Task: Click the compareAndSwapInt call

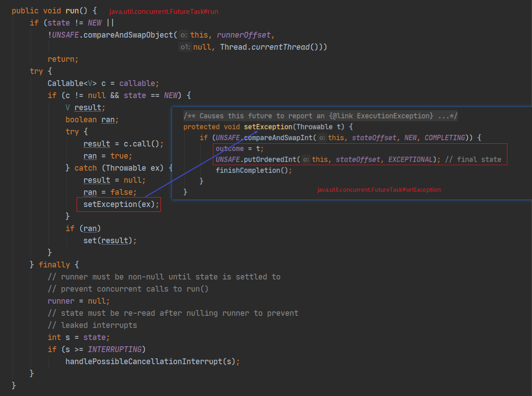Action: point(278,138)
